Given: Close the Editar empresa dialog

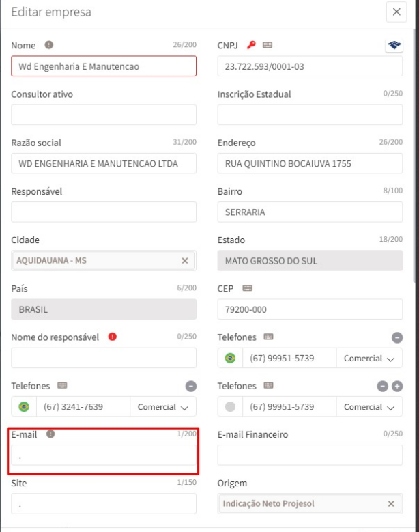Looking at the screenshot, I should point(396,12).
